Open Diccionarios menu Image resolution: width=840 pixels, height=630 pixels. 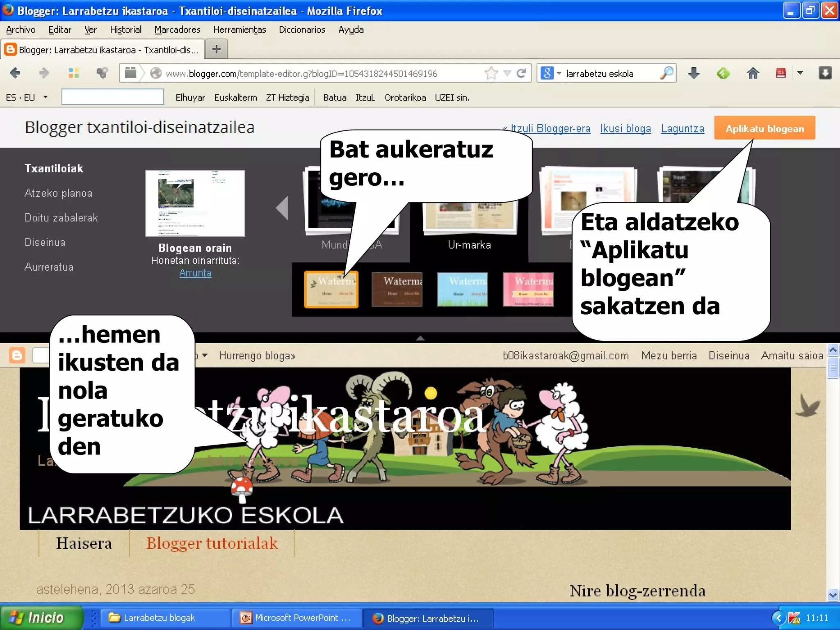(302, 30)
